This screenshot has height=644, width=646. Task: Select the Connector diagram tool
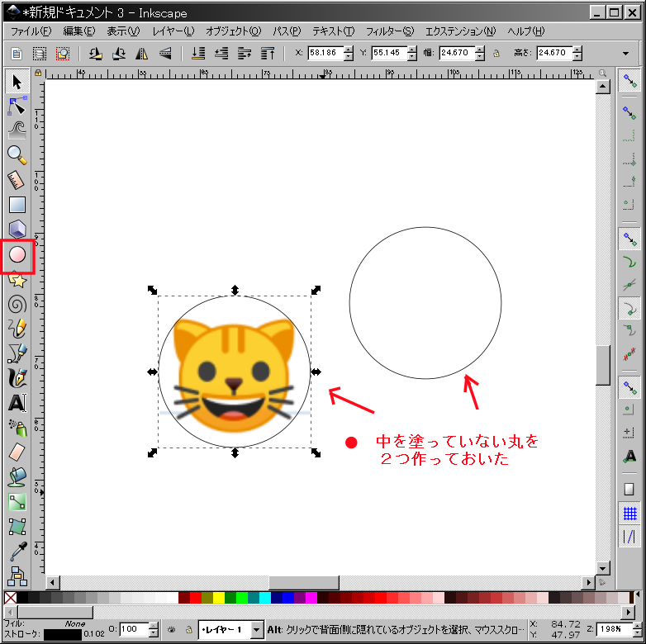coord(17,576)
